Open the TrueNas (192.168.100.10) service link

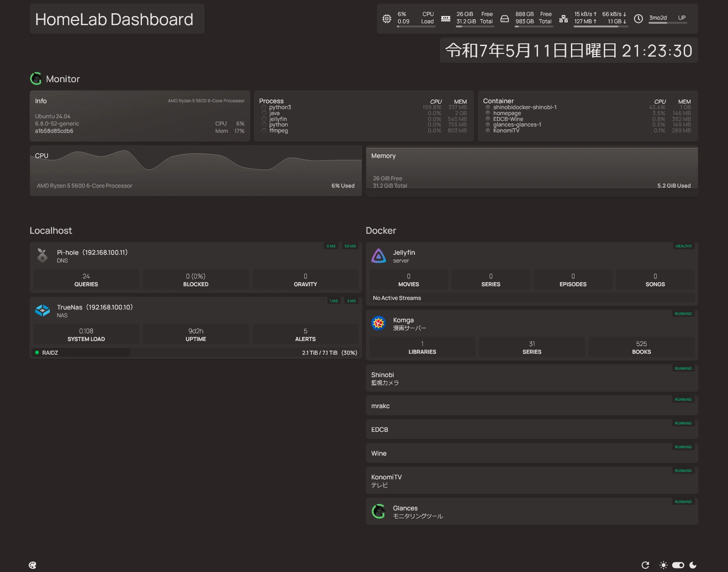point(95,307)
